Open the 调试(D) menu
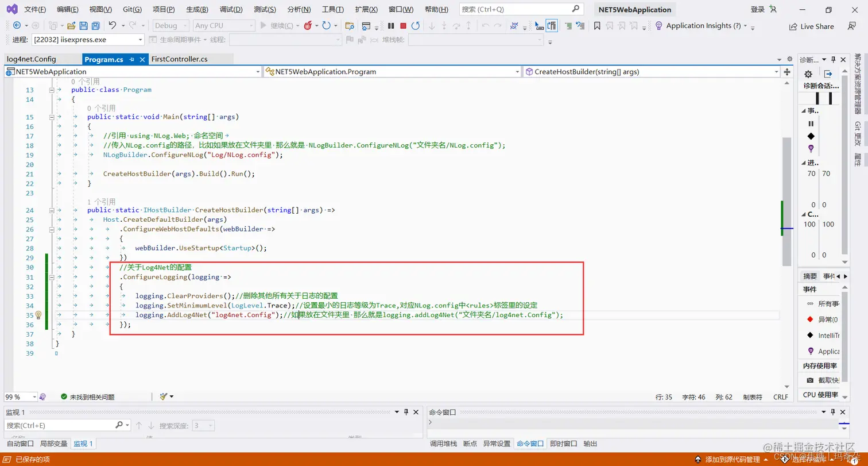 click(231, 10)
